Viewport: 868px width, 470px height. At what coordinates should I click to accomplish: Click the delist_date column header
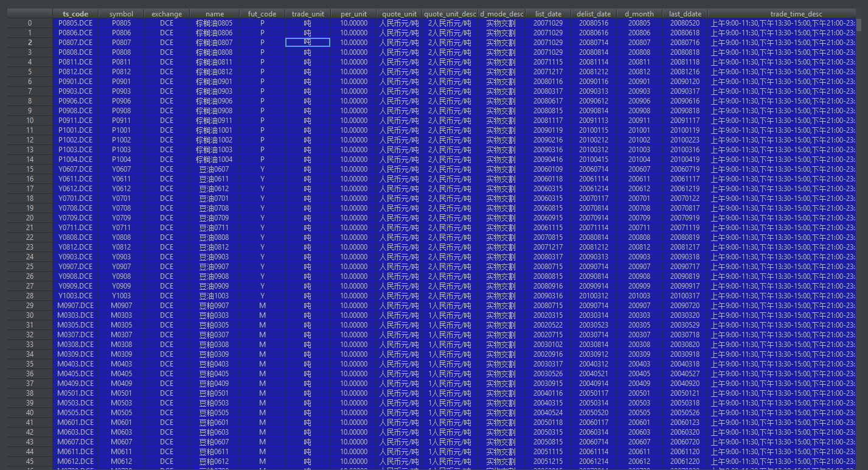[594, 14]
